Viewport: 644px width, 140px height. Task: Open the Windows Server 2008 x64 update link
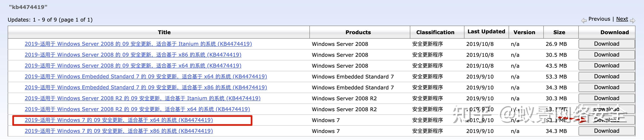tap(133, 66)
